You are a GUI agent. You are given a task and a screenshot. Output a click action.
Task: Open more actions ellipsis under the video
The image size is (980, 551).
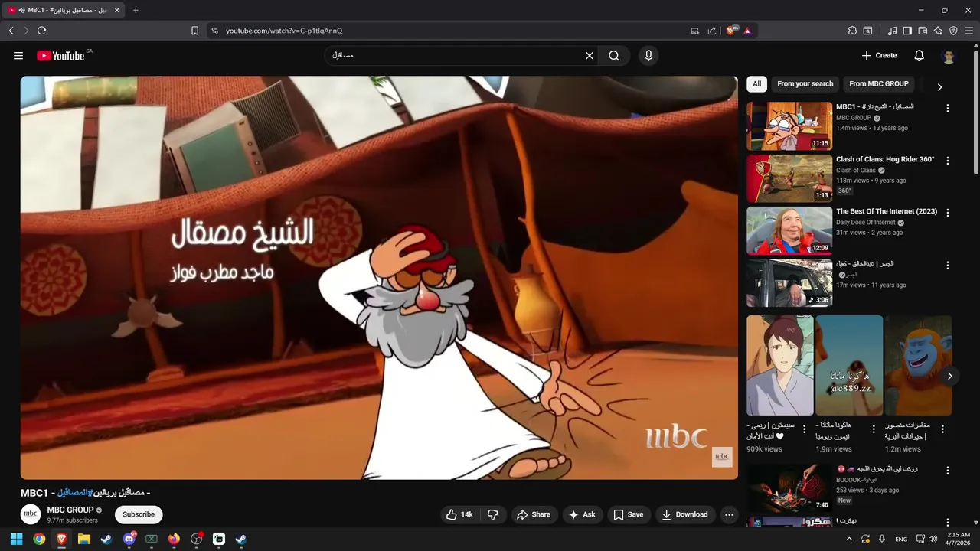click(x=729, y=514)
